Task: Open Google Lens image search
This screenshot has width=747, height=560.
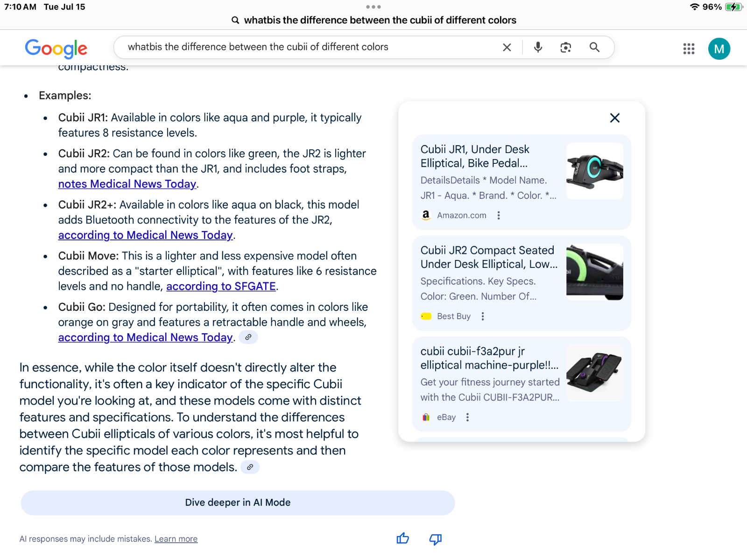Action: (566, 47)
